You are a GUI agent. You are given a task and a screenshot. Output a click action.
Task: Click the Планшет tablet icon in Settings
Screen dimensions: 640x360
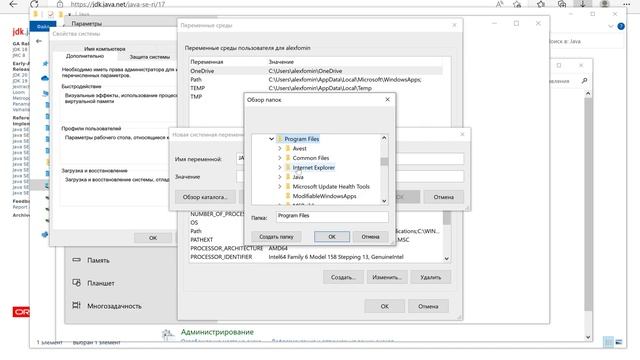tap(76, 282)
